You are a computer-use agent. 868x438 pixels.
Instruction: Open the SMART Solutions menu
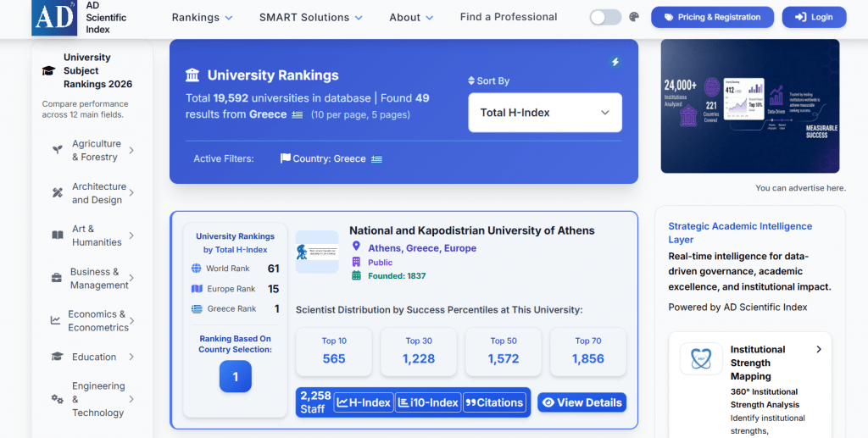click(310, 18)
